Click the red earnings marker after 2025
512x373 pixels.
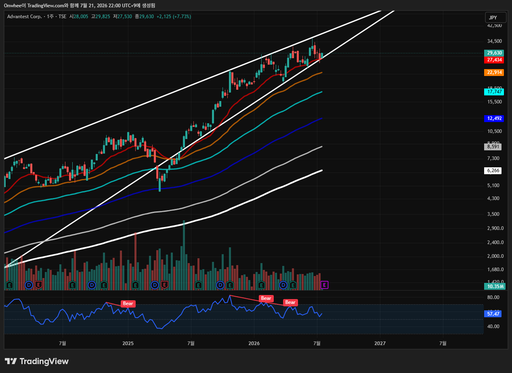(165, 285)
